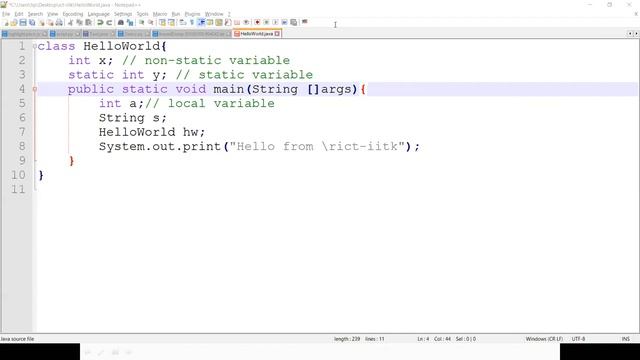Viewport: 640px width, 360px height.
Task: Open the ? help menu
Action: (229, 14)
